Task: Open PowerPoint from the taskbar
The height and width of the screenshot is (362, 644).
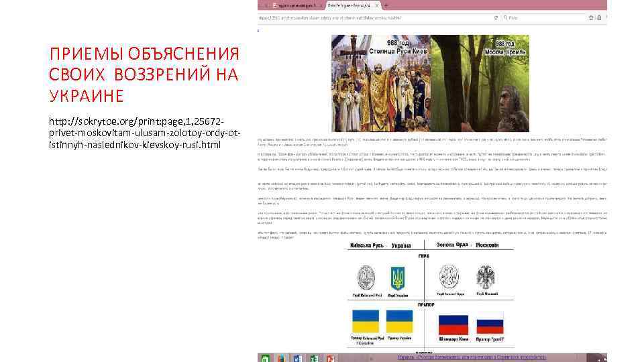Action: 330,358
